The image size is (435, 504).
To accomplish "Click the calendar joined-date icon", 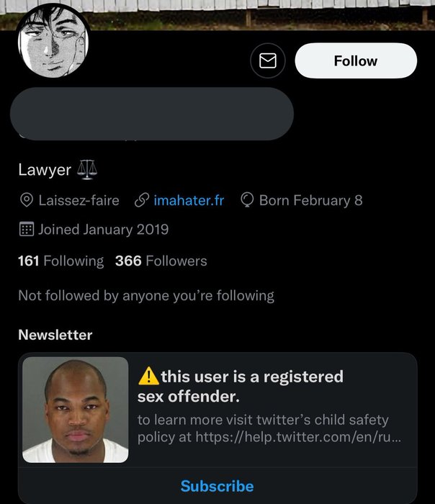I will click(x=27, y=230).
